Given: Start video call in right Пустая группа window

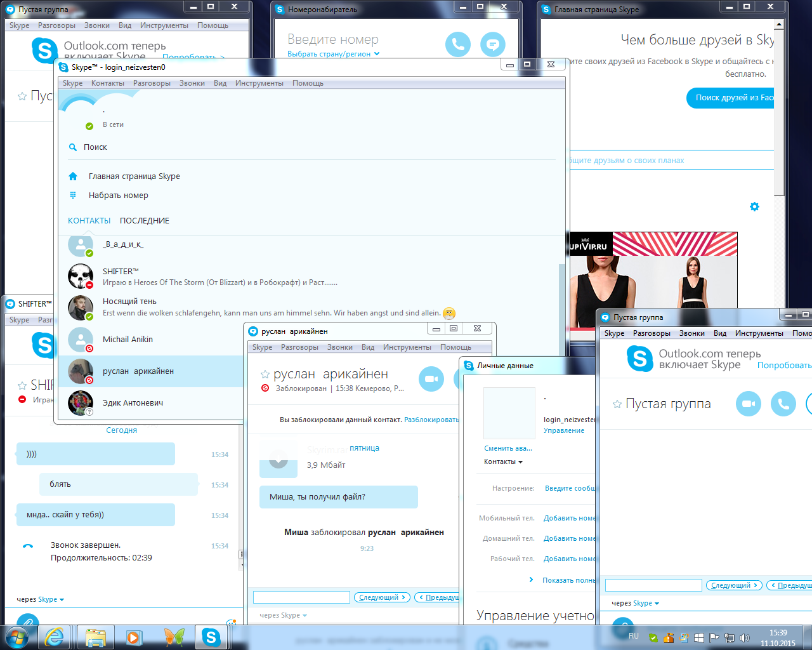Looking at the screenshot, I should [749, 404].
